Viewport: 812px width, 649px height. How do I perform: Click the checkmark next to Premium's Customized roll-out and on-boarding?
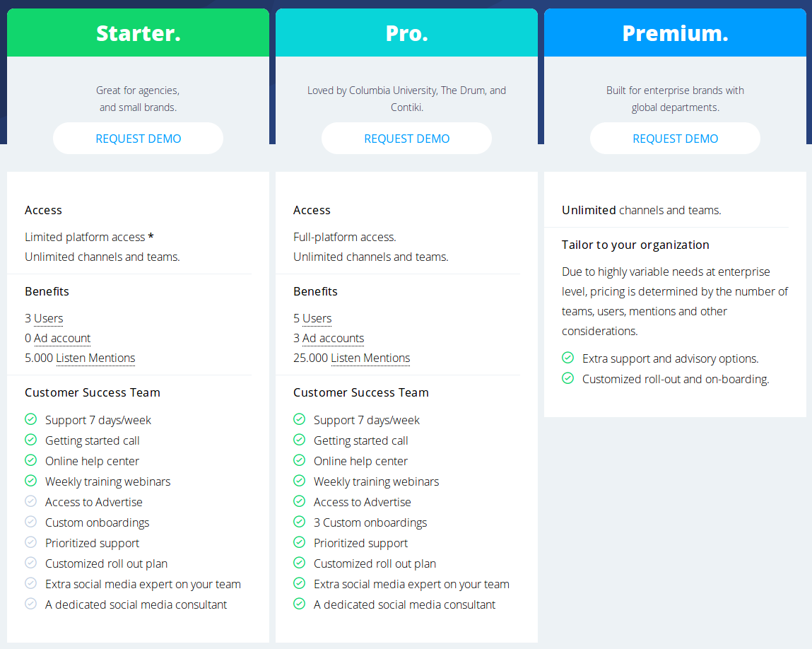(x=567, y=379)
